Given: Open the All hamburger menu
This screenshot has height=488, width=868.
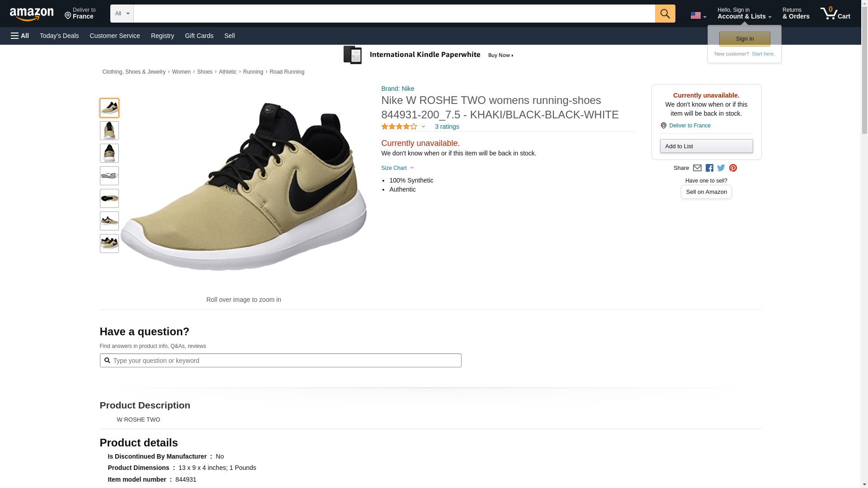Looking at the screenshot, I should (x=20, y=36).
